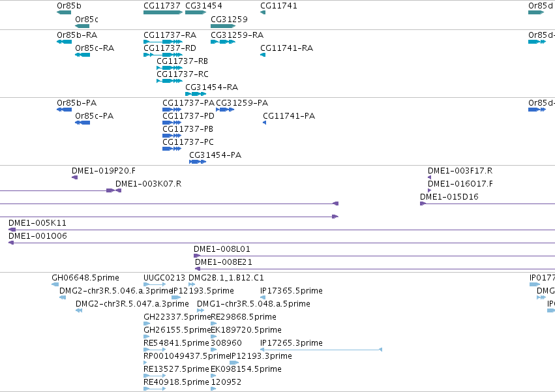Viewport: 555px width, 392px height.
Task: Click DMG2-chr3R.5.046.a.3prime label
Action: pos(115,291)
